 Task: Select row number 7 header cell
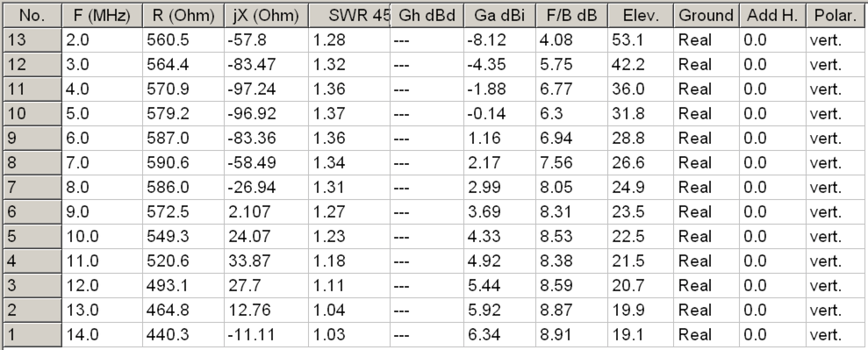point(32,188)
